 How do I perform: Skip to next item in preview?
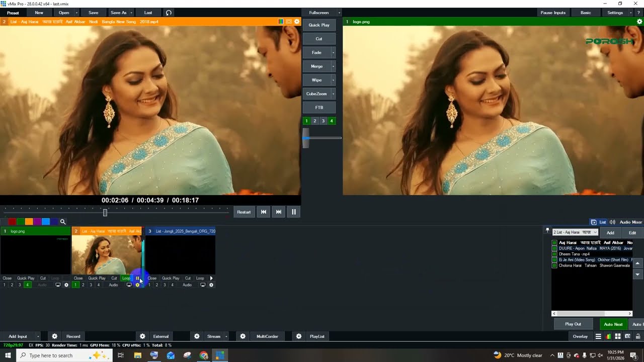(279, 212)
